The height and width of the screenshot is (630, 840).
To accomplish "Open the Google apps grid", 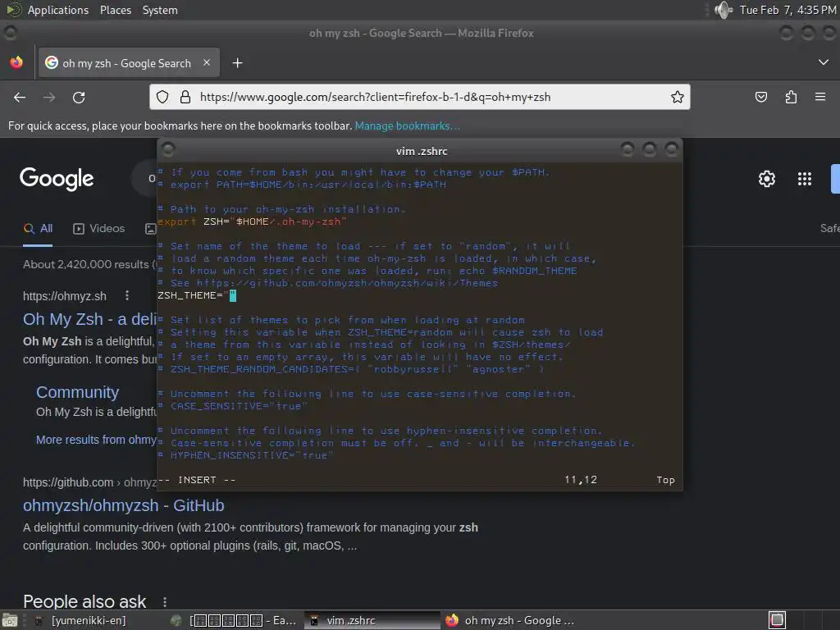I will pyautogui.click(x=805, y=178).
